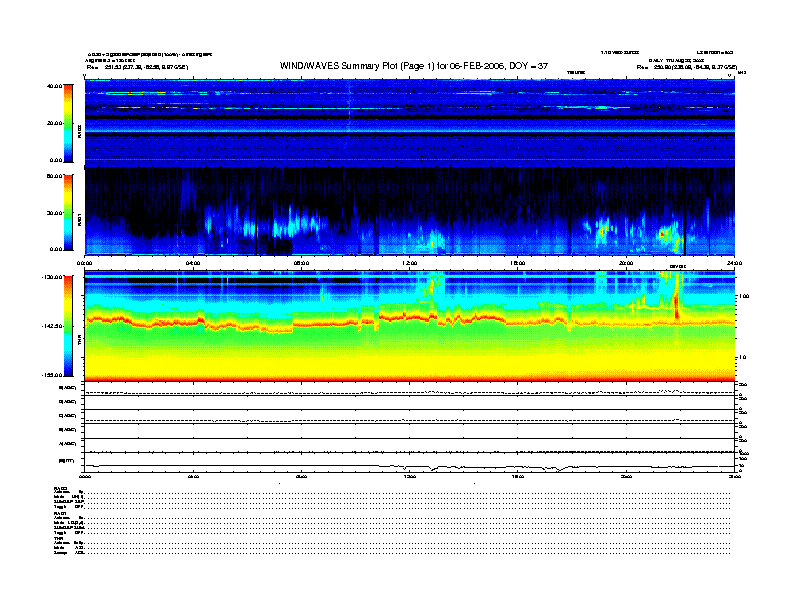Click the WIND/WAVES Summary Plot title

[x=414, y=66]
